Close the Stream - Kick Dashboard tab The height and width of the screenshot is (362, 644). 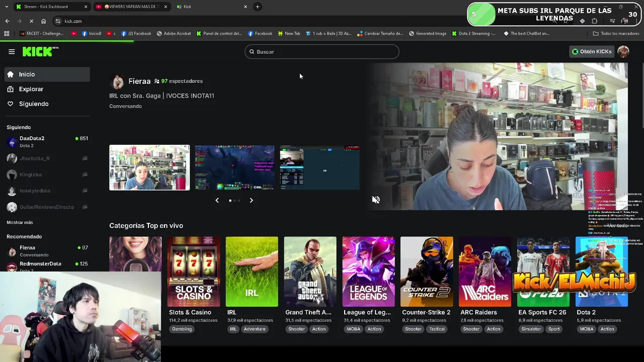coord(86,7)
